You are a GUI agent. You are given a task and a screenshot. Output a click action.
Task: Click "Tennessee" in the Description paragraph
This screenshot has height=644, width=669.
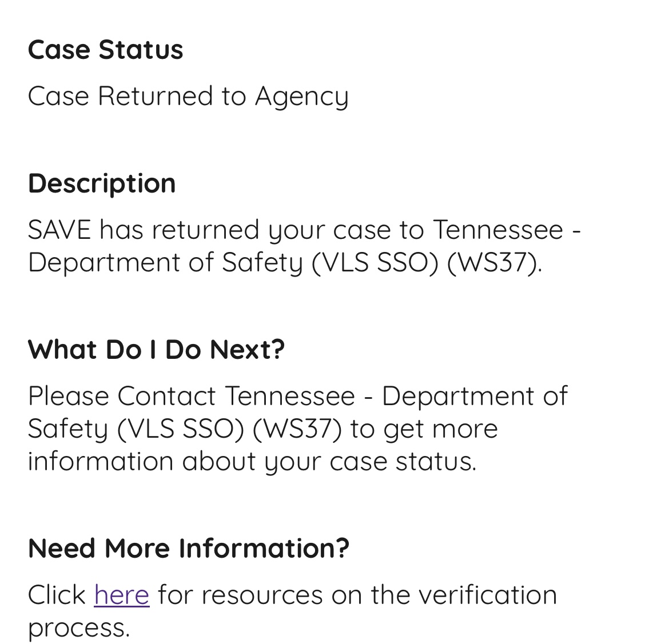tap(497, 230)
